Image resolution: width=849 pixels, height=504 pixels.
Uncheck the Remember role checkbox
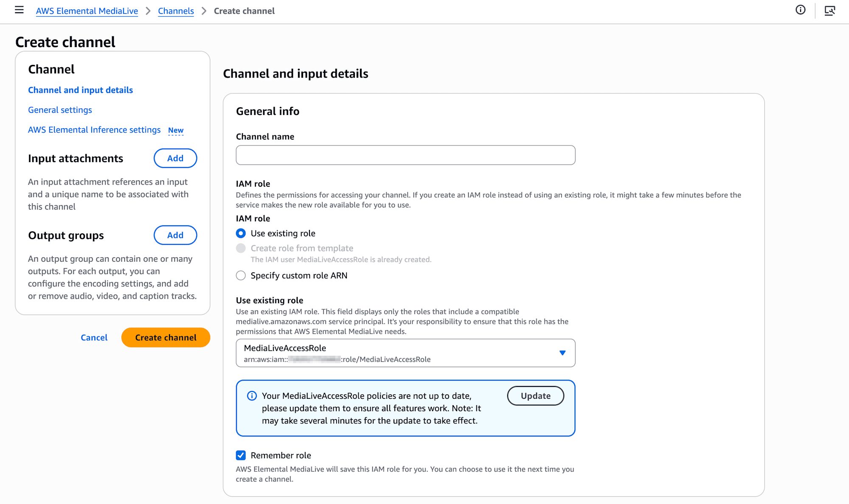(x=241, y=455)
